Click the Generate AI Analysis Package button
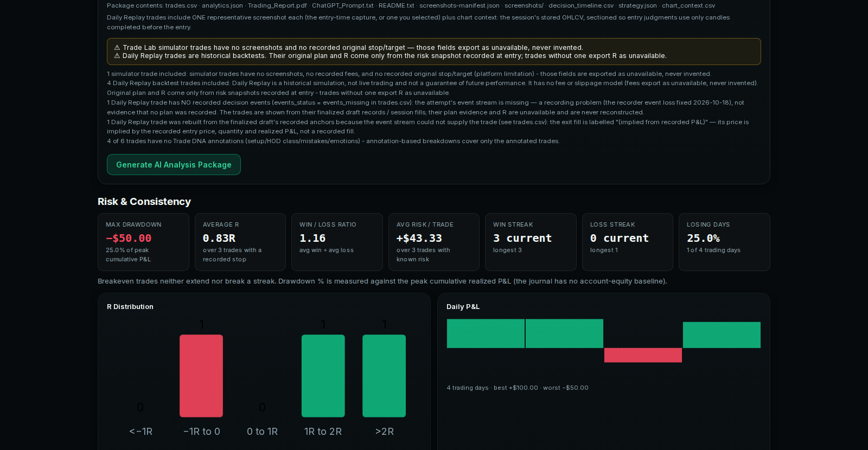Image resolution: width=868 pixels, height=450 pixels. pos(174,165)
